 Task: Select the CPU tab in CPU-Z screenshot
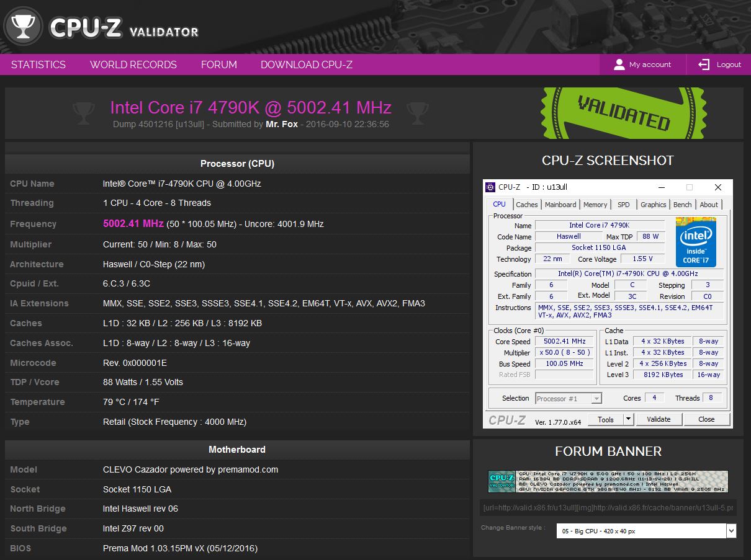(x=500, y=204)
